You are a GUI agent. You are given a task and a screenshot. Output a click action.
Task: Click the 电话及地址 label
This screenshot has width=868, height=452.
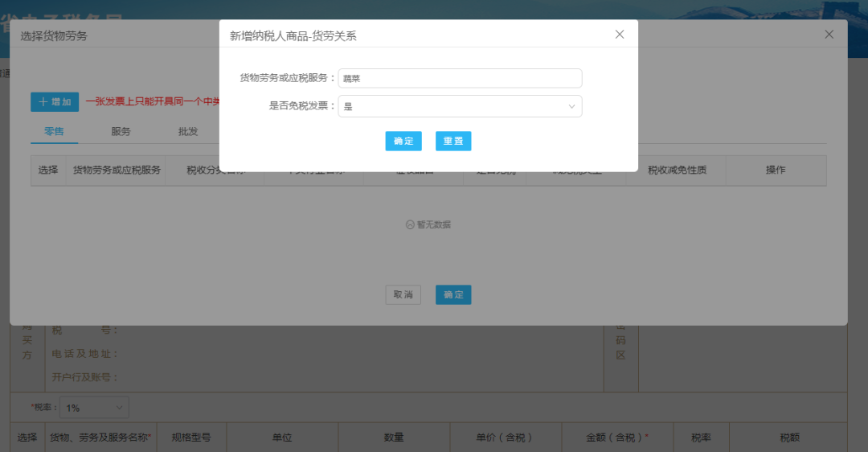coord(84,354)
